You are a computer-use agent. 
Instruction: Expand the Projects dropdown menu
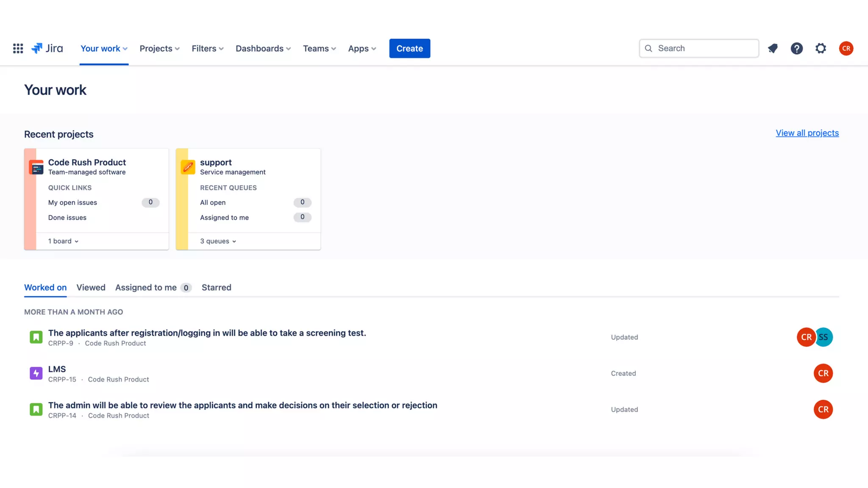[x=159, y=48]
